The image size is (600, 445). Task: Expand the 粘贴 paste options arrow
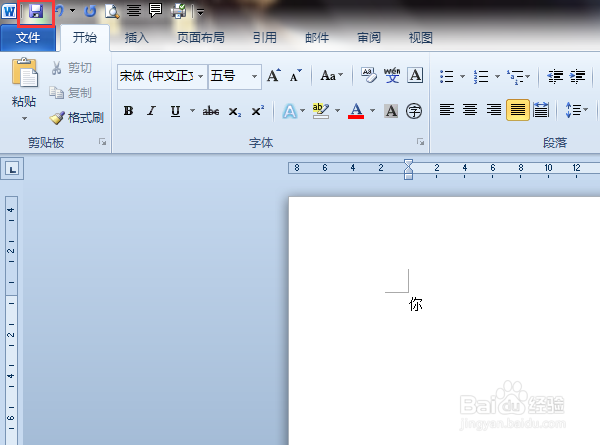coord(24,119)
